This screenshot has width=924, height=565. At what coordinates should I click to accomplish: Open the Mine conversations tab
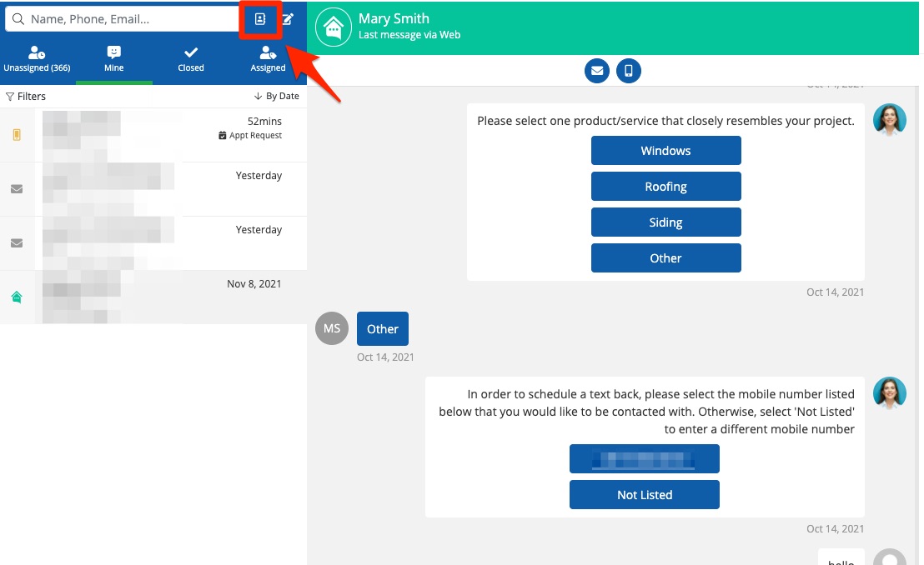click(114, 59)
